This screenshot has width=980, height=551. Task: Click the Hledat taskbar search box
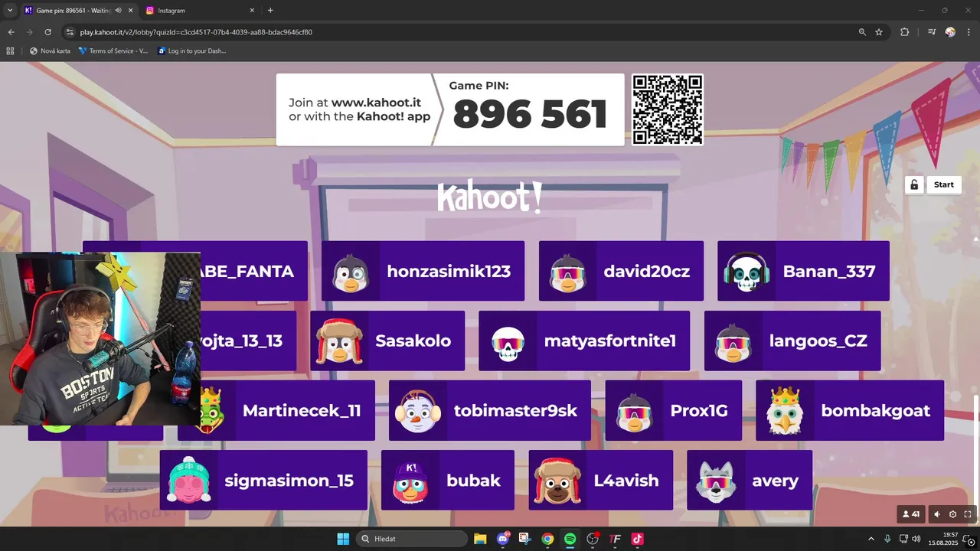413,539
